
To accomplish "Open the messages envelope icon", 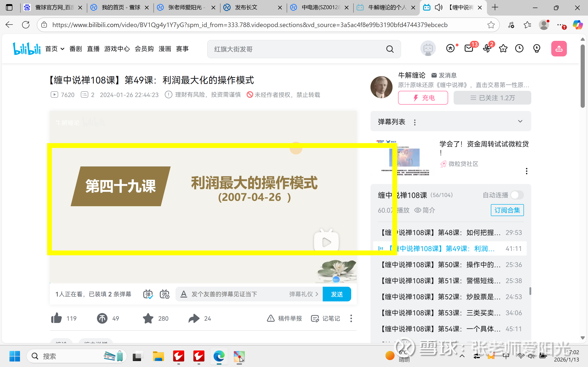I will click(469, 49).
